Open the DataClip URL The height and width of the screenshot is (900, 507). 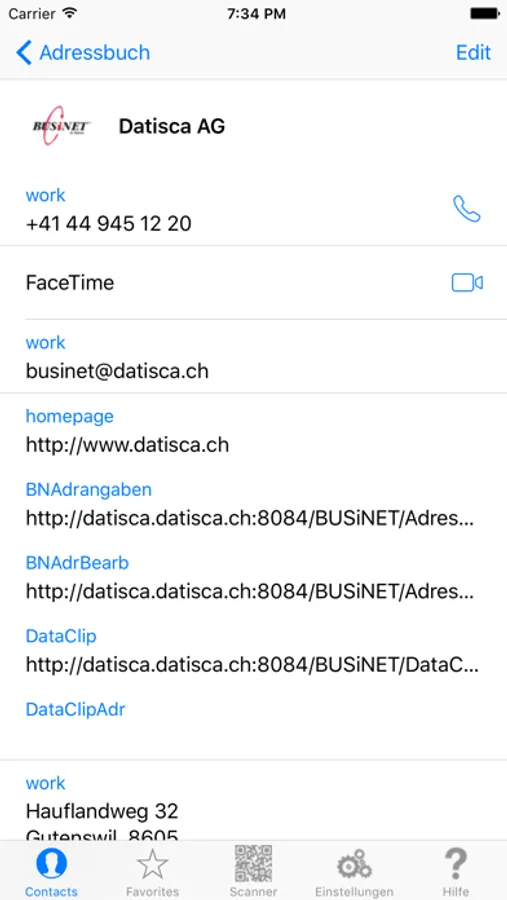252,665
